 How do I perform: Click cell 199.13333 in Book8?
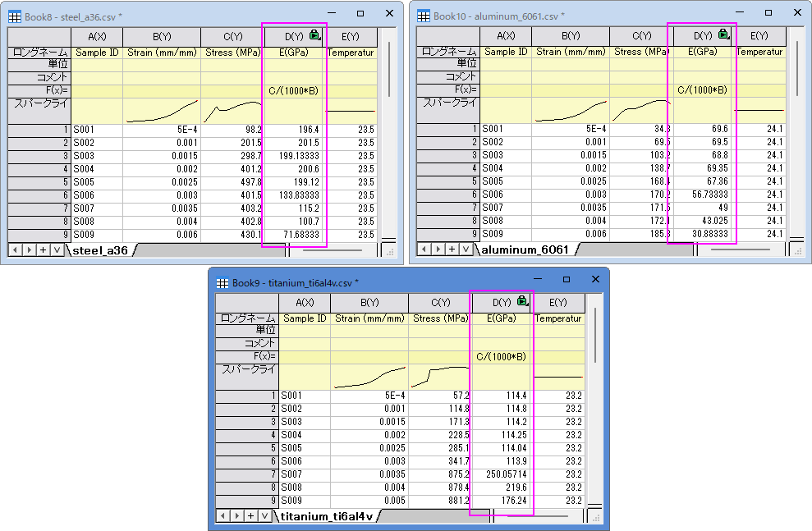click(294, 156)
